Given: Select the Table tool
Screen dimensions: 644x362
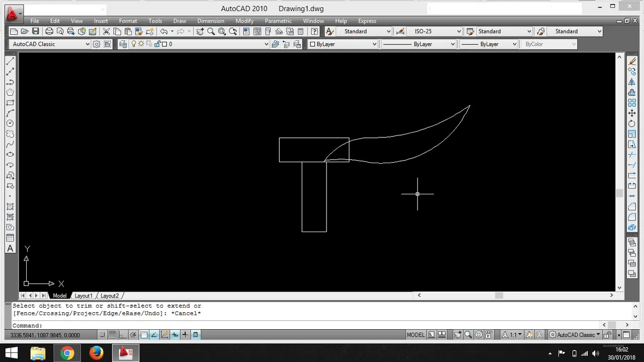Looking at the screenshot, I should 10,238.
